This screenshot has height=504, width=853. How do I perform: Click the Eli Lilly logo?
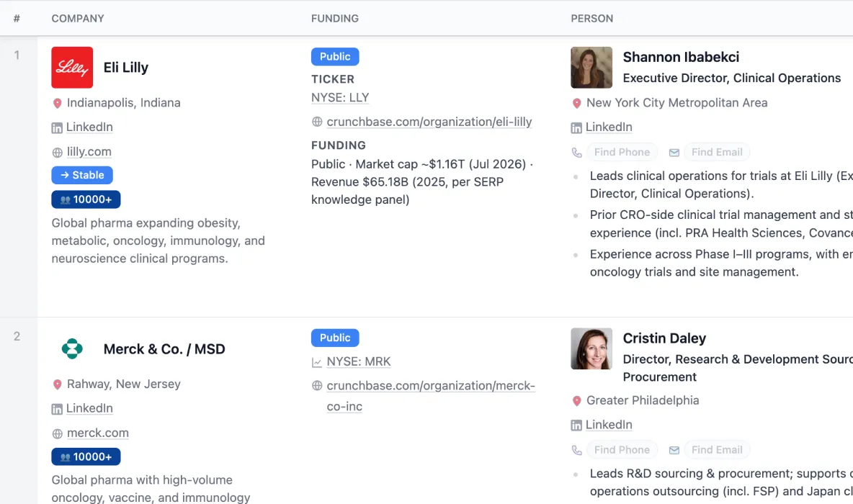(x=72, y=68)
